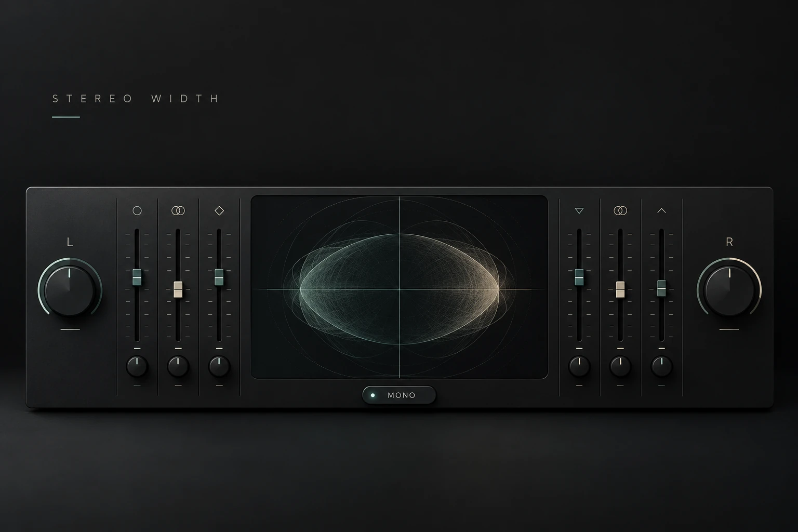Click the fader handle under the diamond icon

[x=219, y=277]
